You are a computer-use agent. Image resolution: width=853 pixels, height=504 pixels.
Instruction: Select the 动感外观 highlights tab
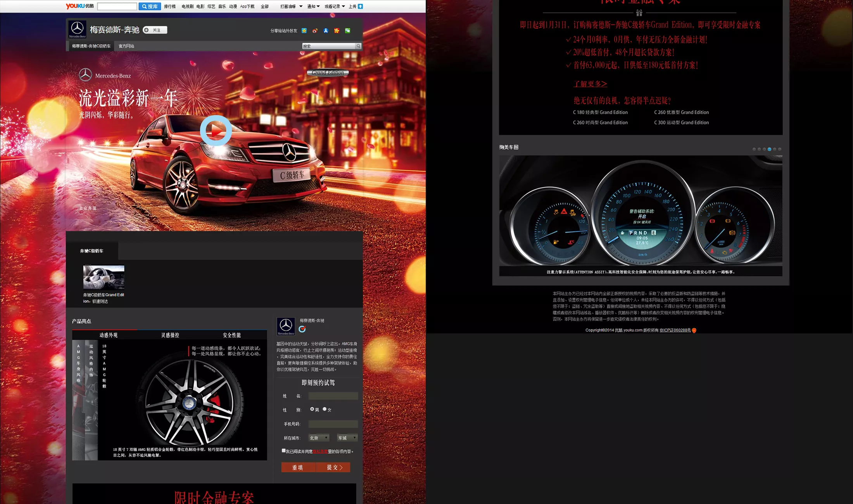click(x=109, y=335)
